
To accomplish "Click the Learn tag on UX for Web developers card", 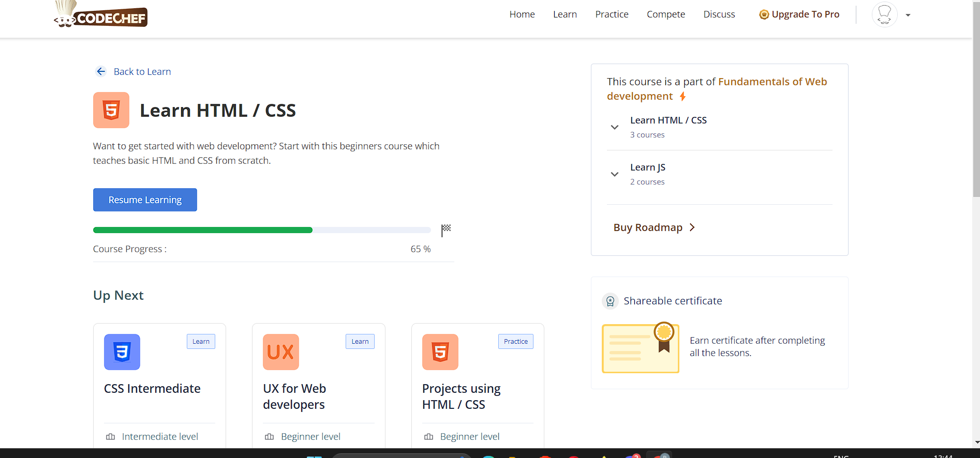I will click(360, 341).
